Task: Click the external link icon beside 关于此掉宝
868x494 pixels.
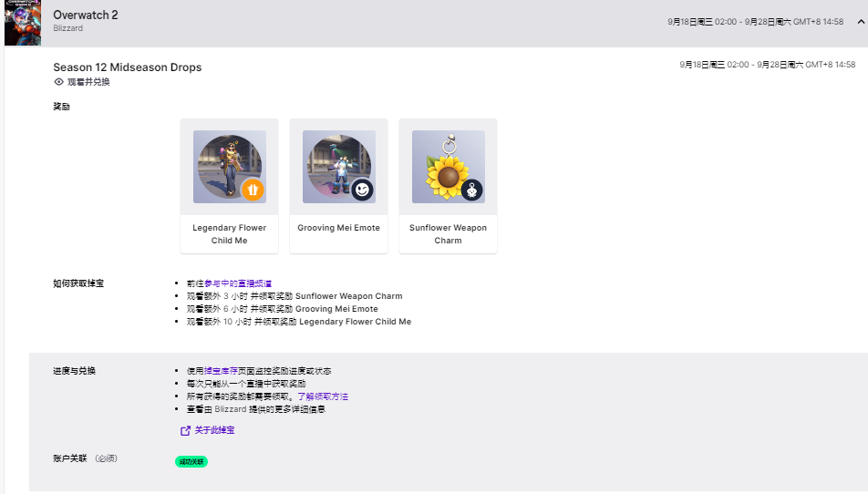Action: [186, 430]
